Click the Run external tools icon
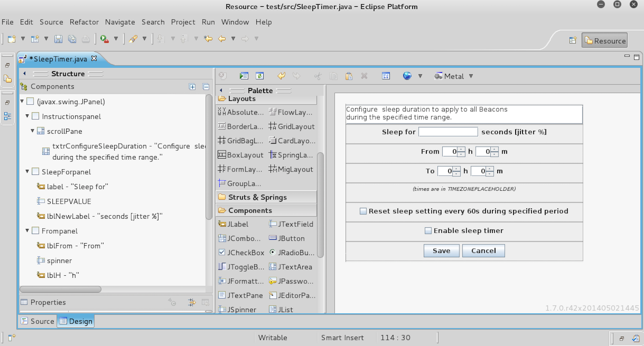This screenshot has height=346, width=644. click(104, 39)
